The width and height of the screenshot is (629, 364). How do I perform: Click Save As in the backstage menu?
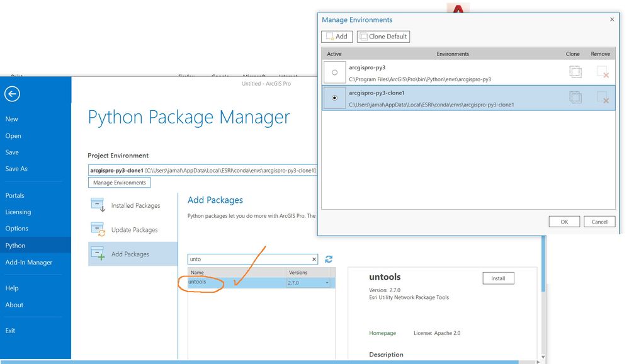point(16,169)
